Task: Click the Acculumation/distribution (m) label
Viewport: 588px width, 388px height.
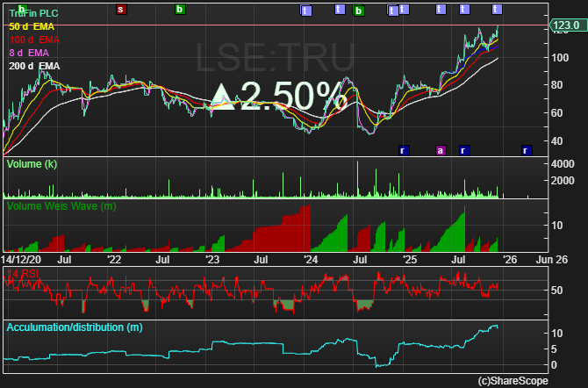Action: point(75,327)
